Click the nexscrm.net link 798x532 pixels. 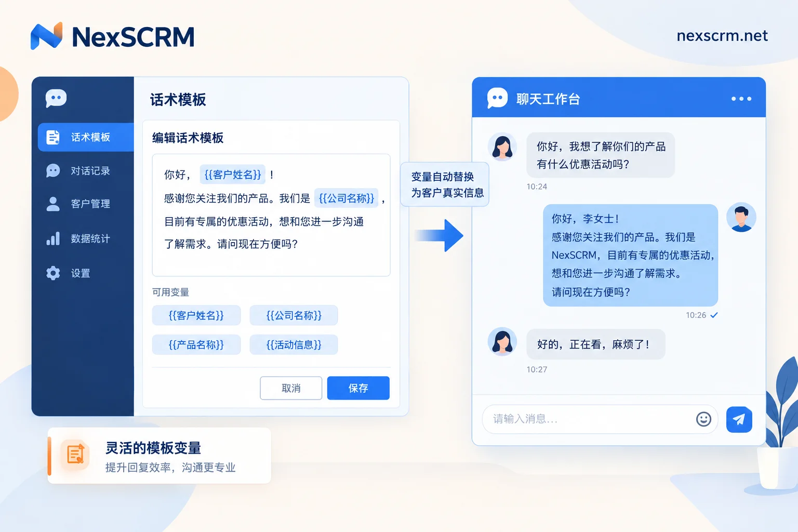722,36
